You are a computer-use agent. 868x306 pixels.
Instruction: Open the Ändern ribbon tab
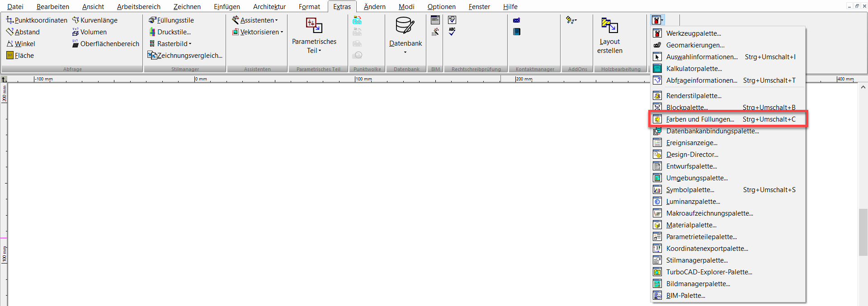click(375, 7)
